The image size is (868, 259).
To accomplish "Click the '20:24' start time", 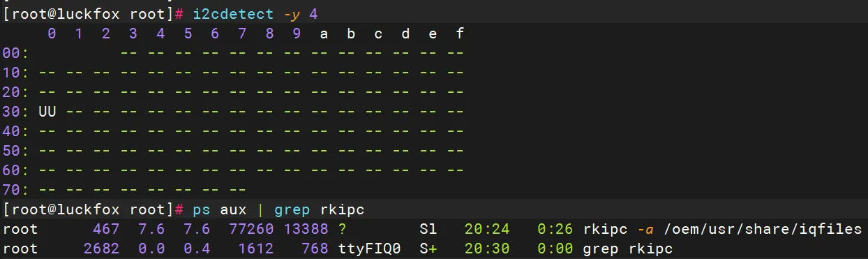I will click(487, 228).
